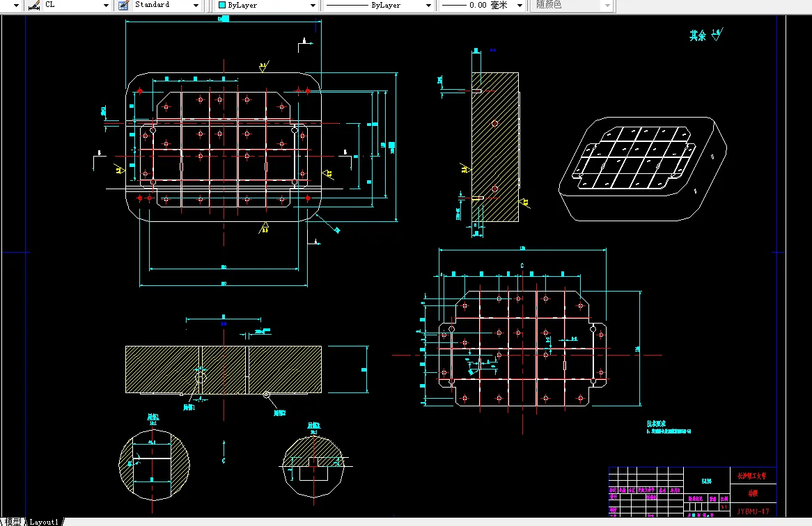Click the cyan ByLayer color swatch
The width and height of the screenshot is (812, 526).
pyautogui.click(x=222, y=5)
